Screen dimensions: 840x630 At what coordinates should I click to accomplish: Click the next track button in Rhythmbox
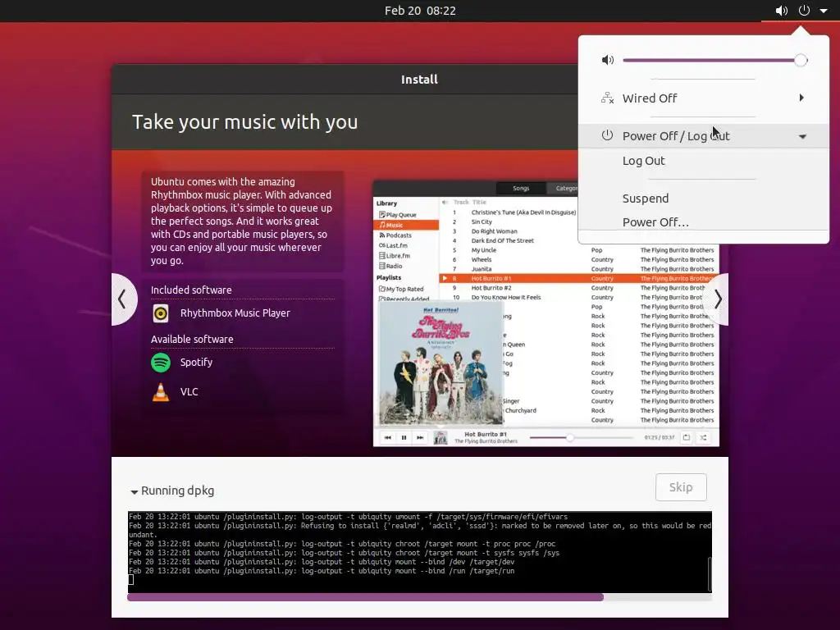point(420,438)
